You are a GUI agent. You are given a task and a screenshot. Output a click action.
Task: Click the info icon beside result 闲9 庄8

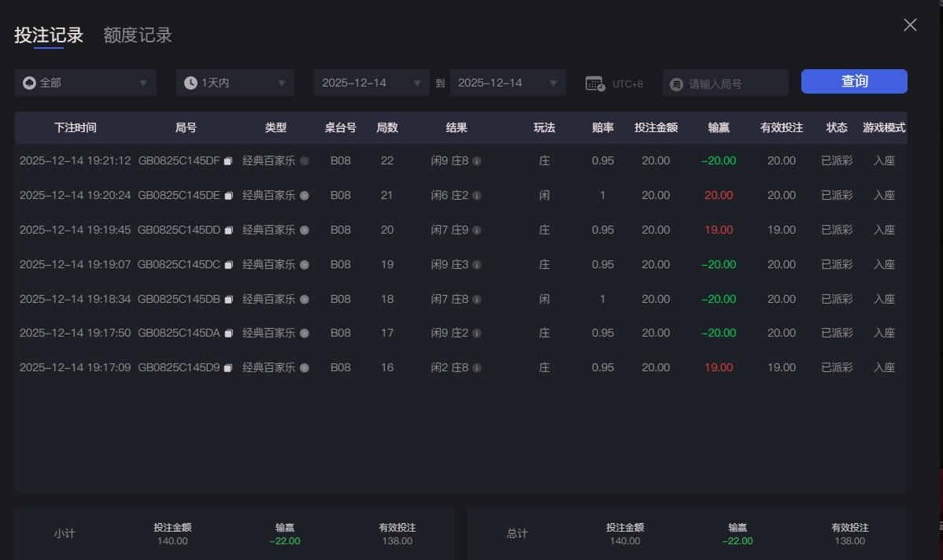coord(479,160)
